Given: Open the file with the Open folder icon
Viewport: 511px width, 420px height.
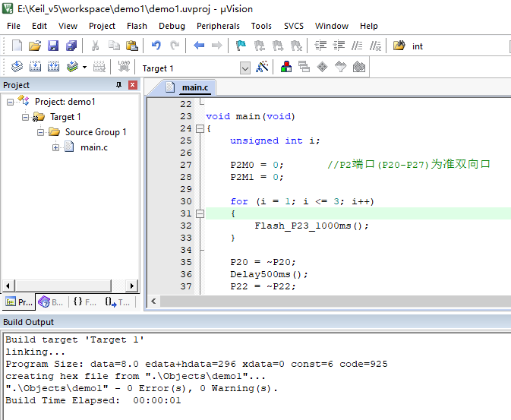Looking at the screenshot, I should point(35,46).
